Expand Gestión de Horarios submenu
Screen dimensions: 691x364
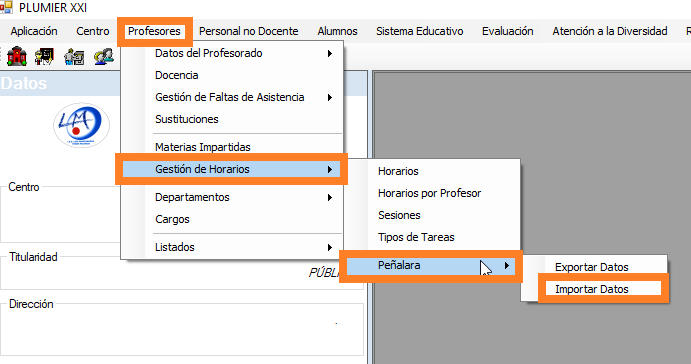(x=232, y=169)
